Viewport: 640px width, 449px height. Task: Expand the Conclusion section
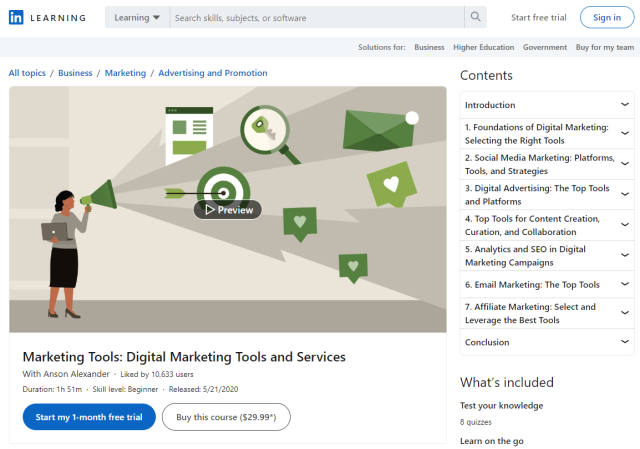pos(625,342)
